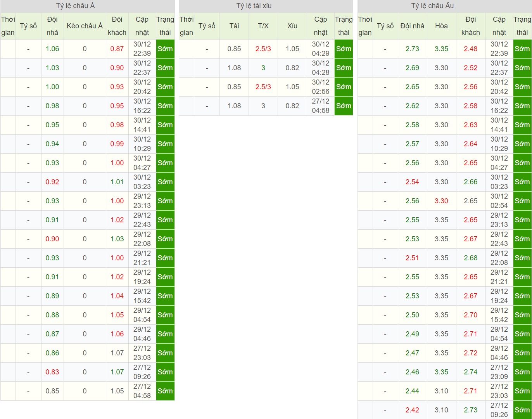The image size is (532, 419).
Task: Click European away odds 2.68
Action: (x=471, y=258)
